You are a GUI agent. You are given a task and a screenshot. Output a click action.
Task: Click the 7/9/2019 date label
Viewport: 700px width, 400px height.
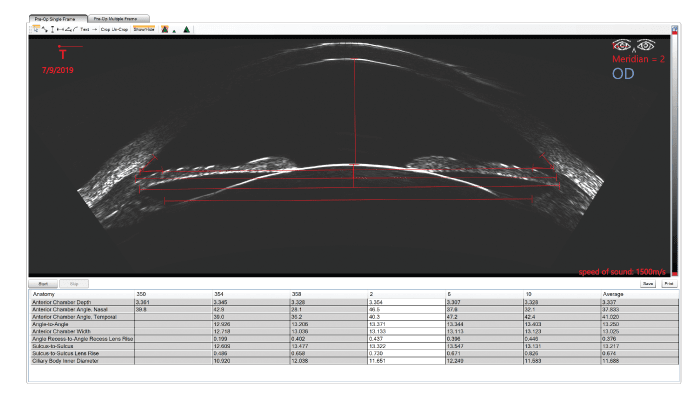point(58,70)
